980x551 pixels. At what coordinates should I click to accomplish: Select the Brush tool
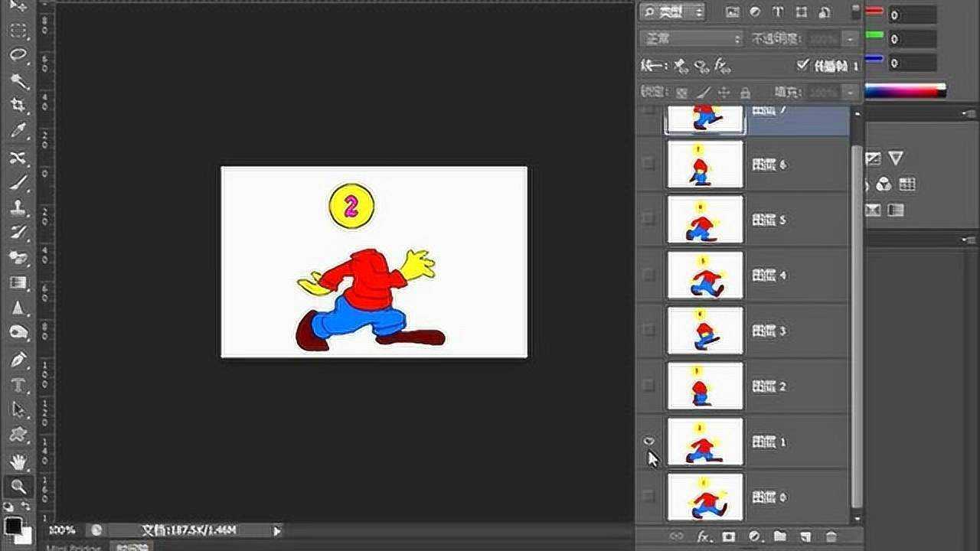tap(18, 183)
